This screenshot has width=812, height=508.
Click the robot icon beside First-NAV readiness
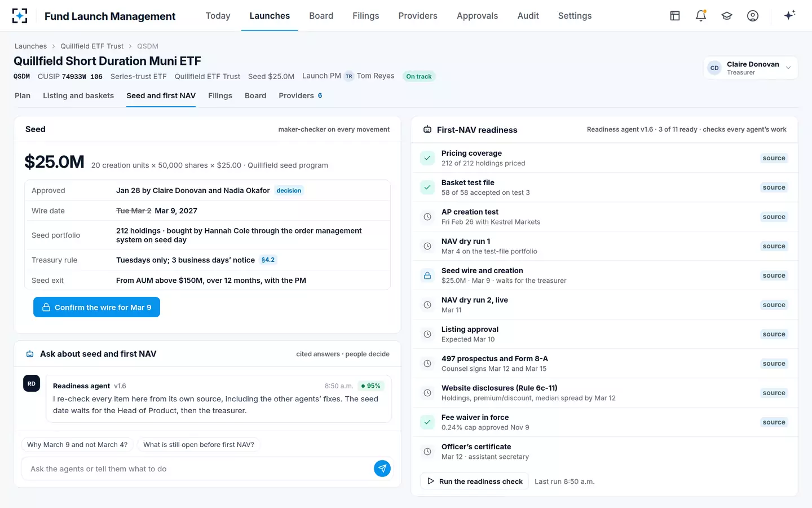pyautogui.click(x=427, y=130)
